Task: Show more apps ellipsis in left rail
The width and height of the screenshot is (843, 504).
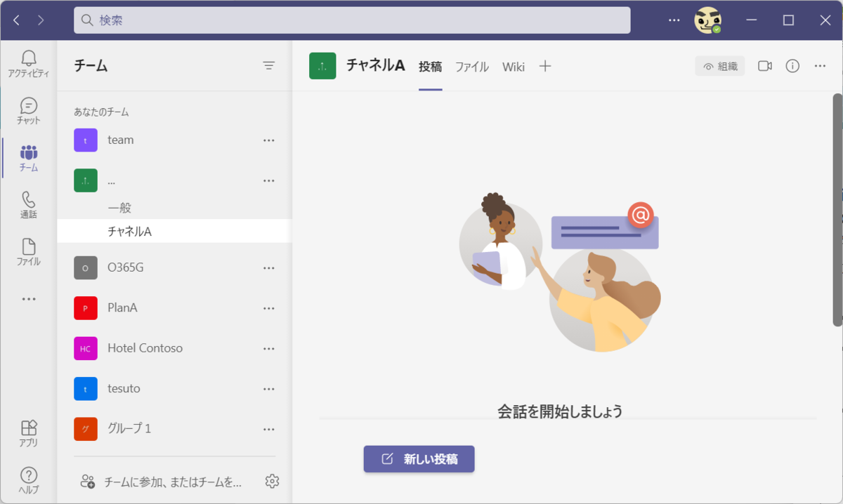Action: (x=29, y=299)
